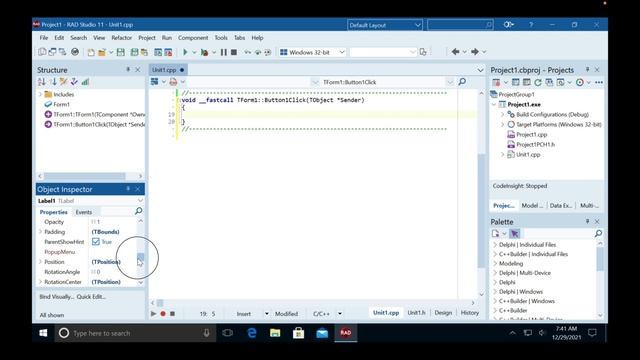Expand the Includes node in Structure tree
Viewport: 640px width, 360px height.
click(x=40, y=94)
